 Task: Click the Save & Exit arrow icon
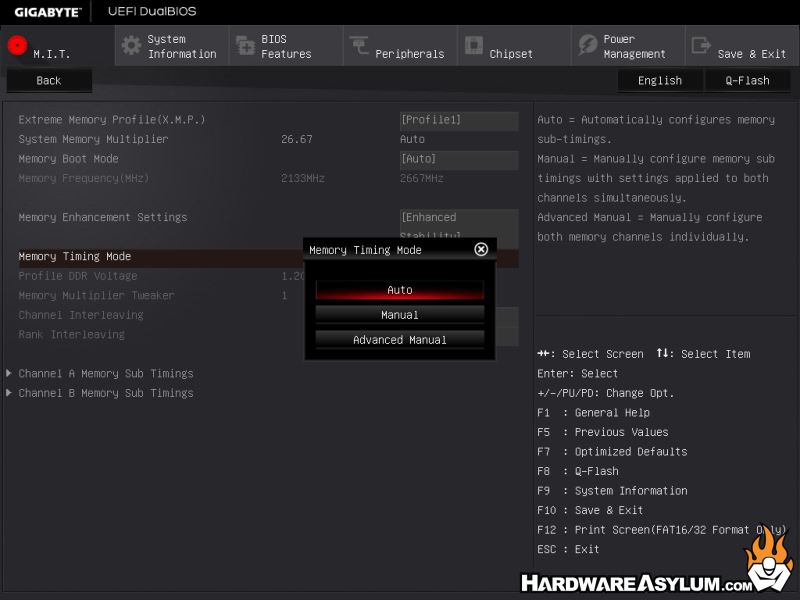pyautogui.click(x=701, y=46)
